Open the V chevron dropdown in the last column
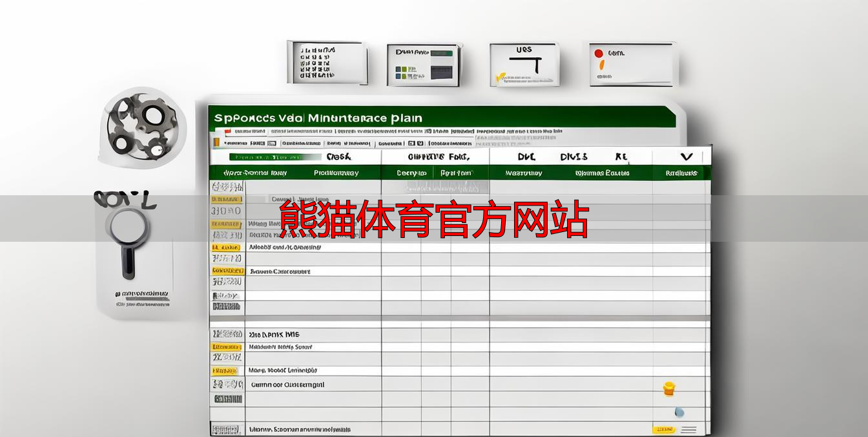 click(x=687, y=156)
